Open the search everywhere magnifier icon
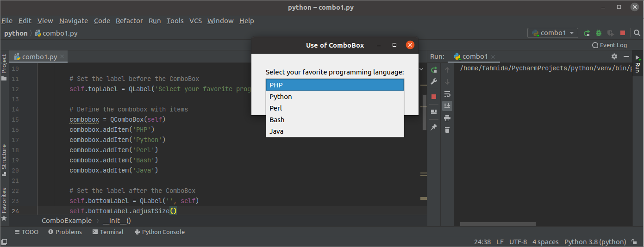Screen dimensions: 644x247 tap(635, 33)
